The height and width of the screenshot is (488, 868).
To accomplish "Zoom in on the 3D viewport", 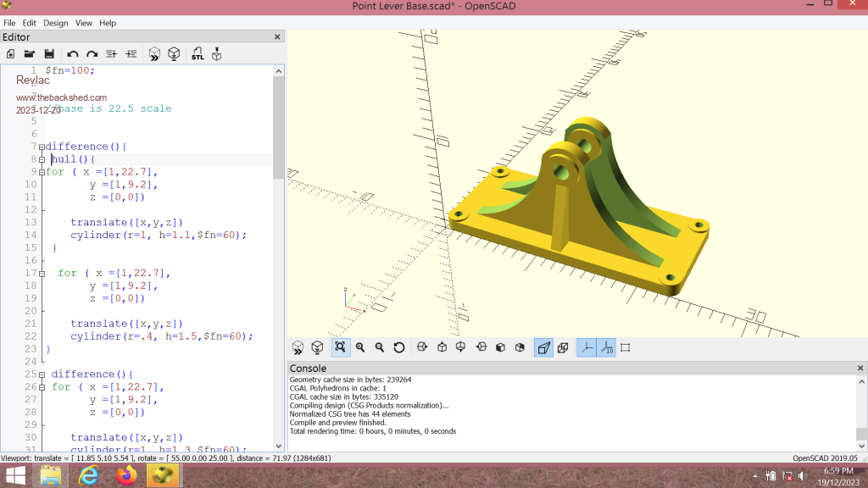I will [x=360, y=347].
